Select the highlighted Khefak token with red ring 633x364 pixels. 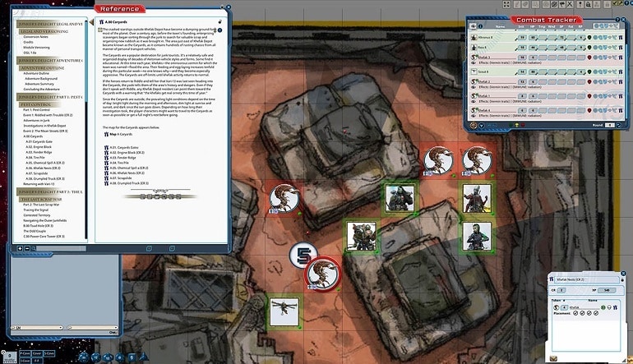pos(322,274)
